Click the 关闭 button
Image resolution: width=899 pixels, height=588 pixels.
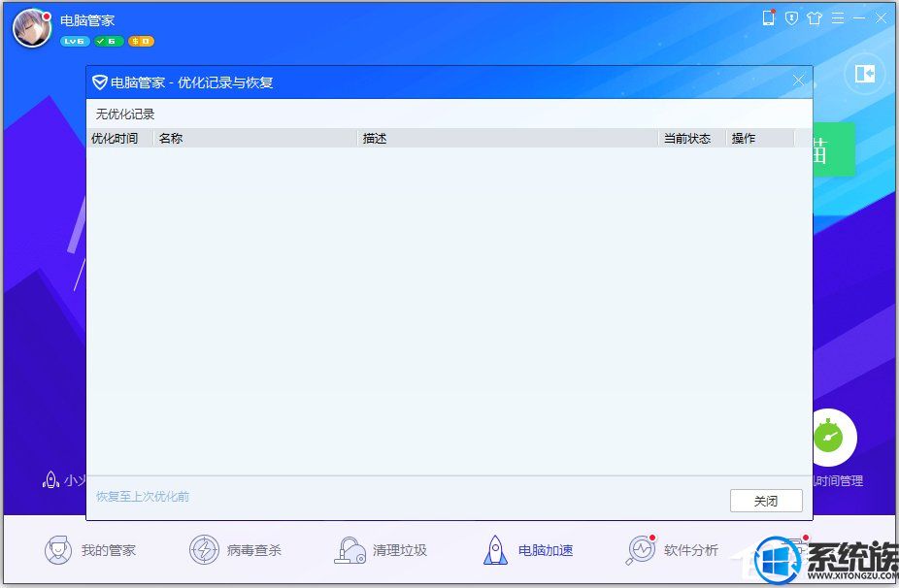(x=766, y=501)
